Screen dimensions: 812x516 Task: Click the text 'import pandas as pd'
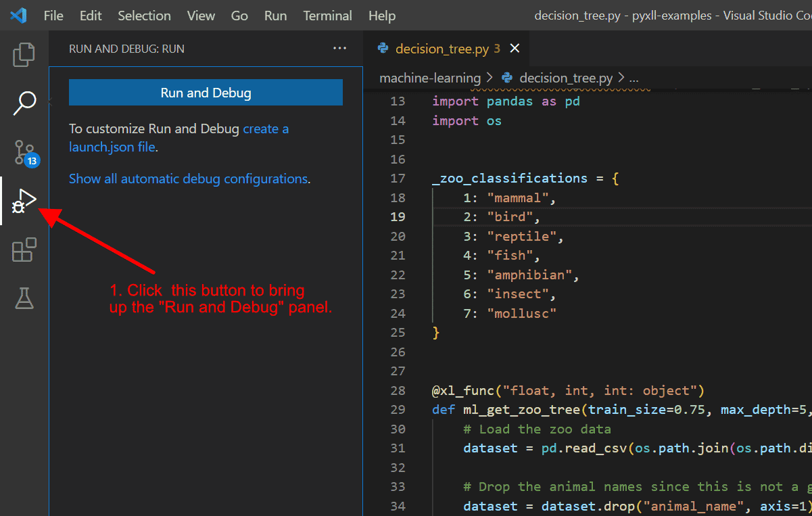[x=506, y=101]
